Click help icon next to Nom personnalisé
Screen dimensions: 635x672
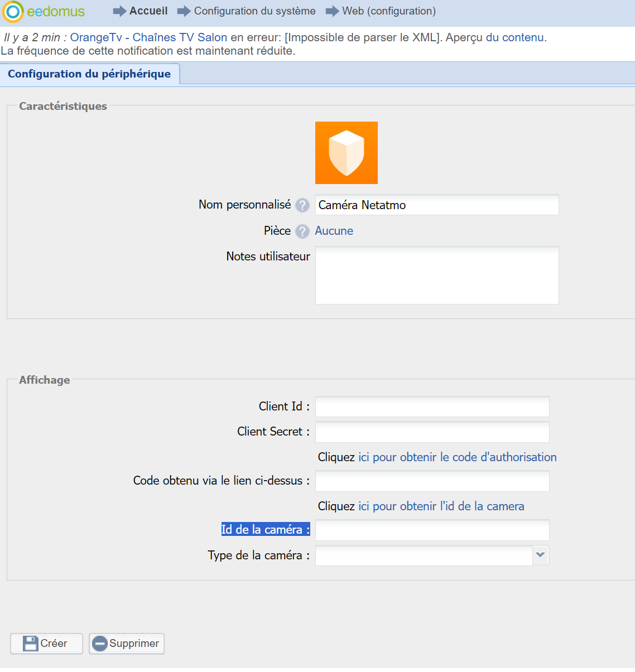[302, 205]
